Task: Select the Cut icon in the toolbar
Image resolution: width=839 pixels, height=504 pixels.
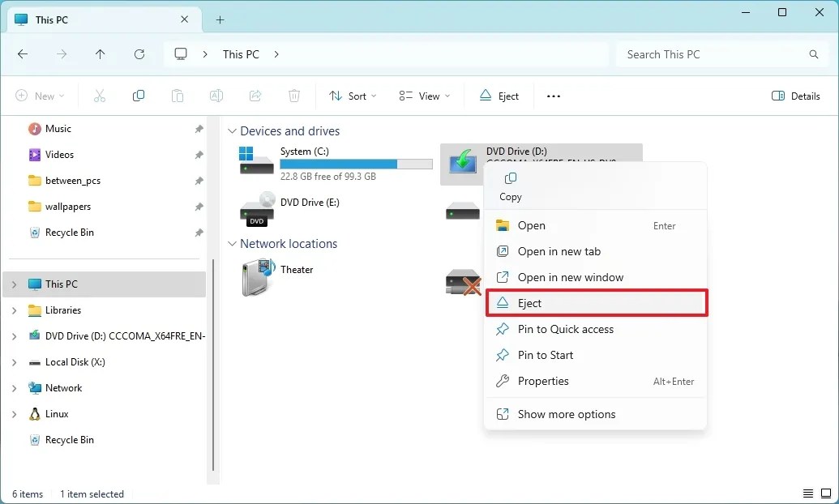Action: (x=99, y=96)
